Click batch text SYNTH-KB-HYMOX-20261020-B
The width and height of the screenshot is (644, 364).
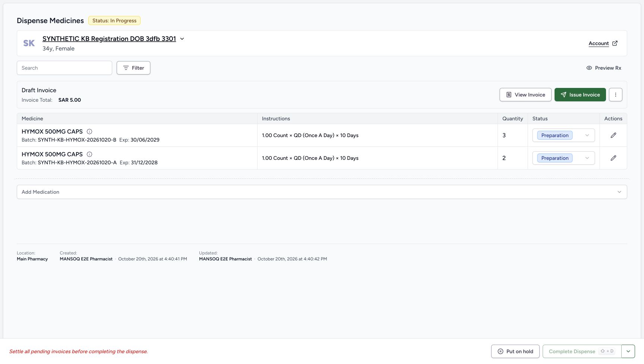(x=77, y=140)
